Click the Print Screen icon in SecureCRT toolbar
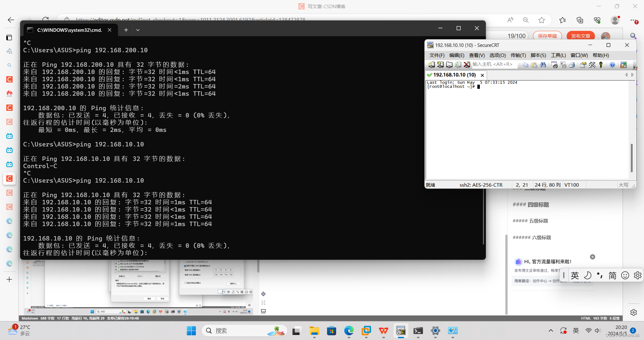644x340 pixels. (563, 65)
